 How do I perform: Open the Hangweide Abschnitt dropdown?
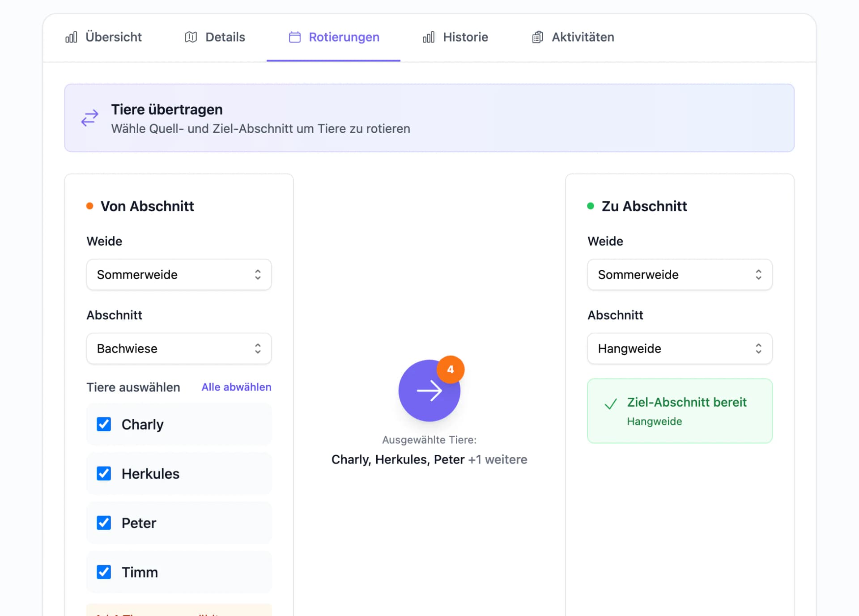[x=680, y=348]
